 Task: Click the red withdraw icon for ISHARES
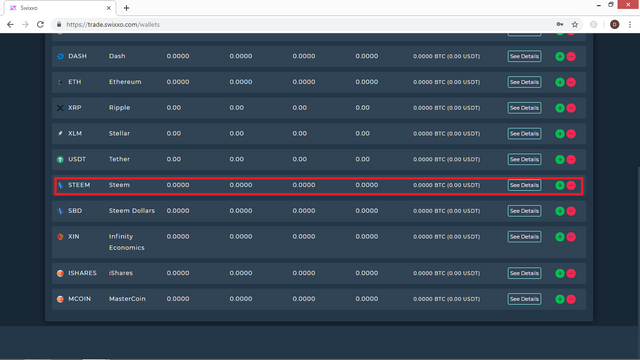(x=571, y=273)
